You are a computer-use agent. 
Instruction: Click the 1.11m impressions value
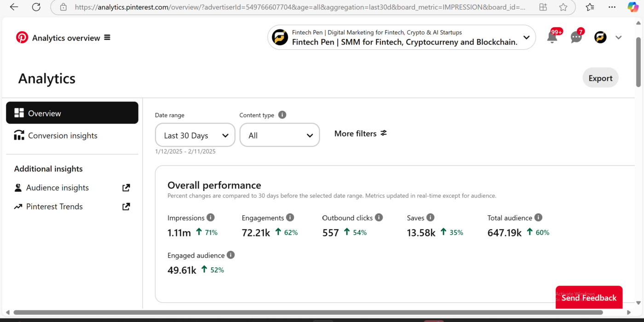click(x=179, y=233)
